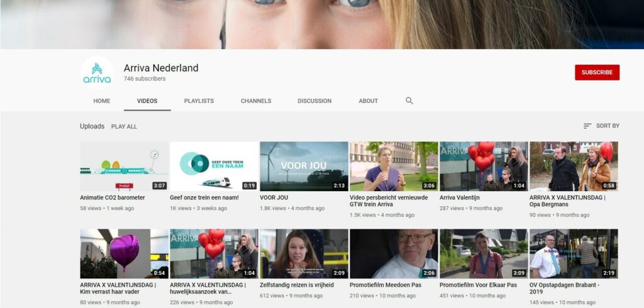Click the channel banner image
644x308 pixels.
click(322, 25)
